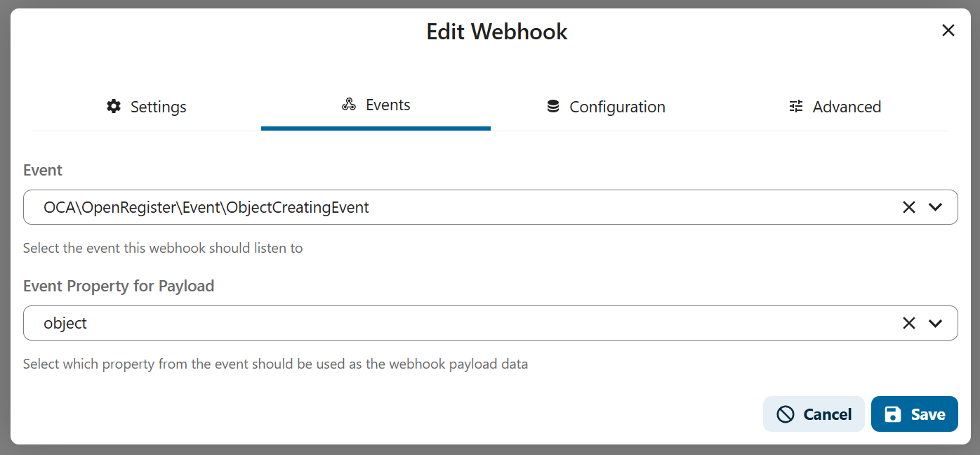Clear the selected 'object' payload property
The image size is (980, 455).
click(909, 323)
